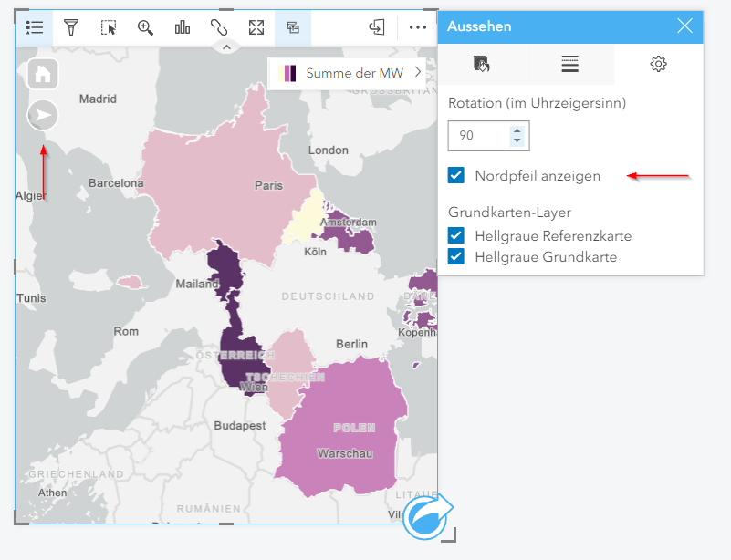This screenshot has height=560, width=731.
Task: Click the London city label
Action: point(329,150)
